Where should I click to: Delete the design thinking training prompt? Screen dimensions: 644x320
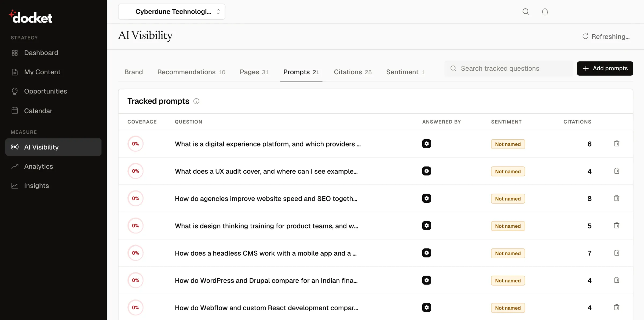point(617,226)
